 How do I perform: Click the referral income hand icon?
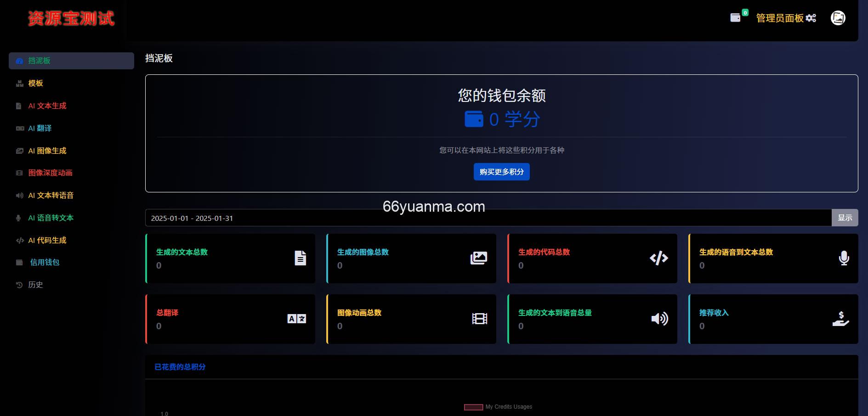point(841,319)
